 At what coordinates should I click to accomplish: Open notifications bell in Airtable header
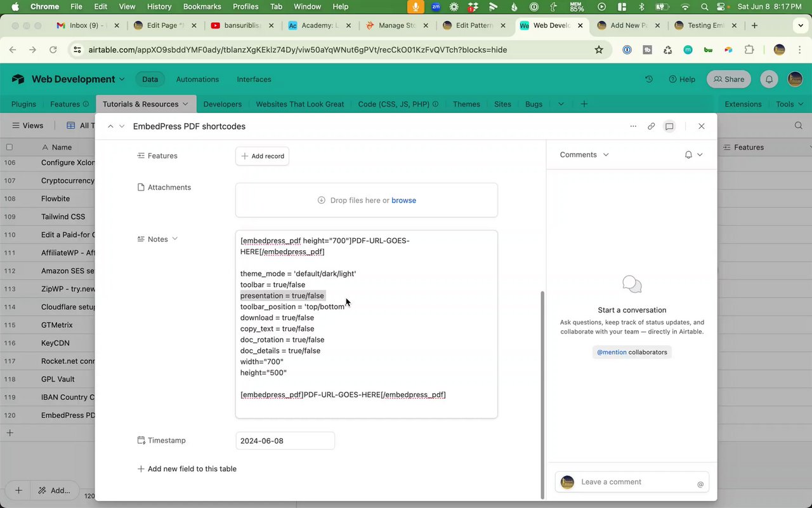[x=769, y=79]
